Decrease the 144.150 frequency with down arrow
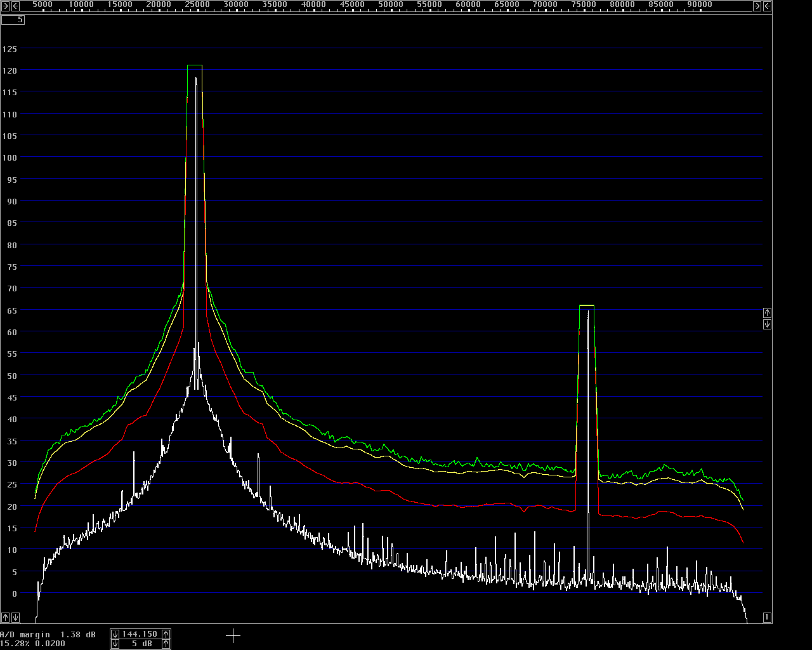The width and height of the screenshot is (812, 650). [x=115, y=633]
